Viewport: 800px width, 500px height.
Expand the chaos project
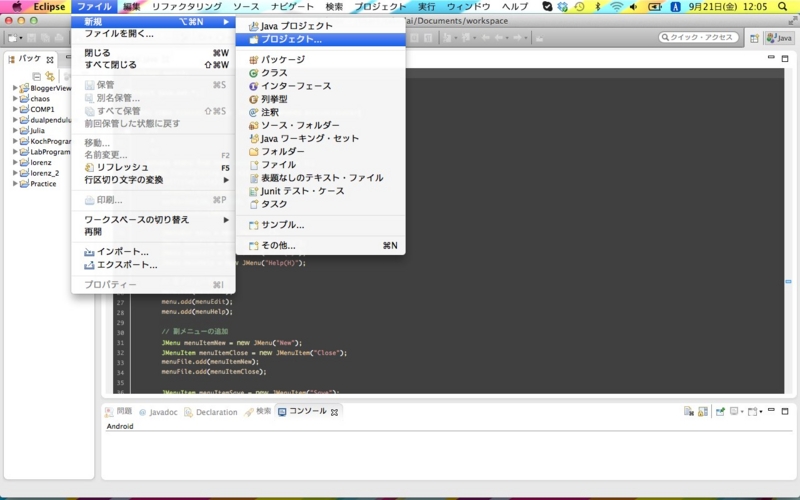click(15, 98)
